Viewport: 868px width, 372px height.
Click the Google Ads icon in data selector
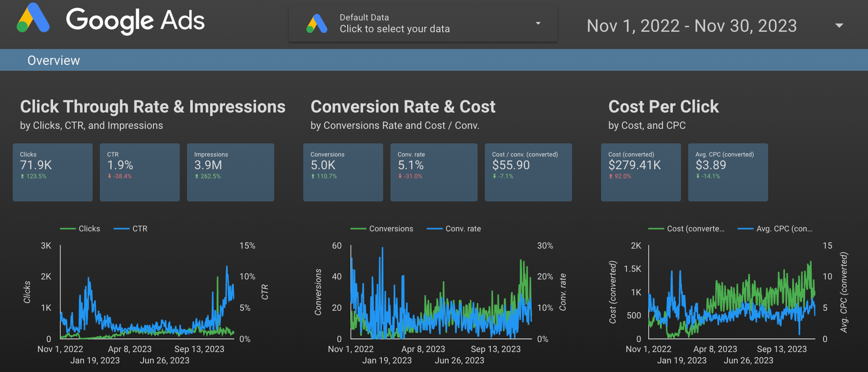click(317, 24)
